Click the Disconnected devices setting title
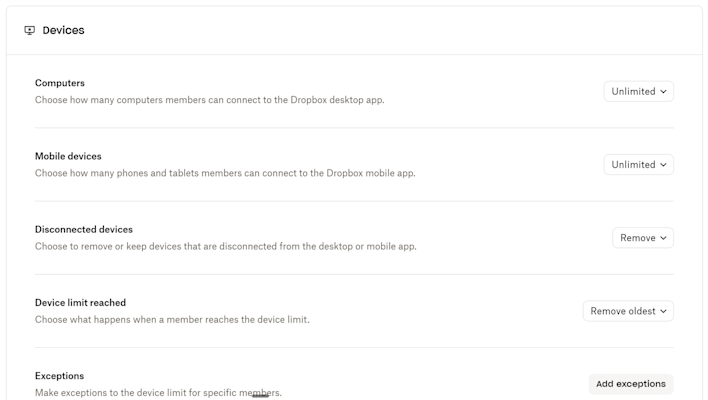 point(84,229)
